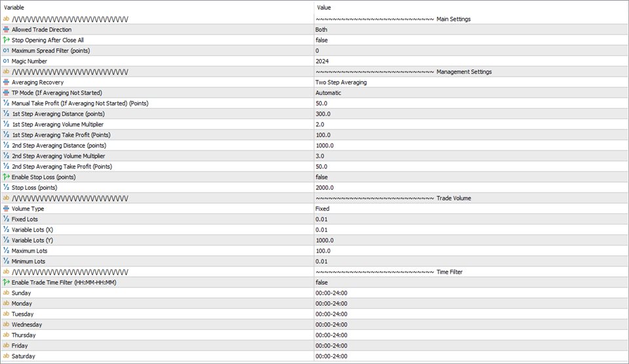Open the Two Step Averaging dropdown value
This screenshot has width=629, height=364.
471,82
